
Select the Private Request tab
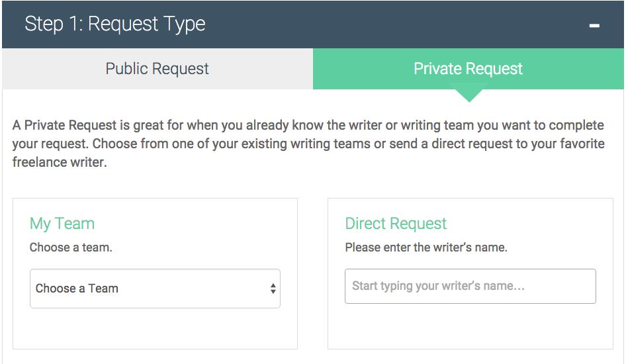[x=468, y=69]
